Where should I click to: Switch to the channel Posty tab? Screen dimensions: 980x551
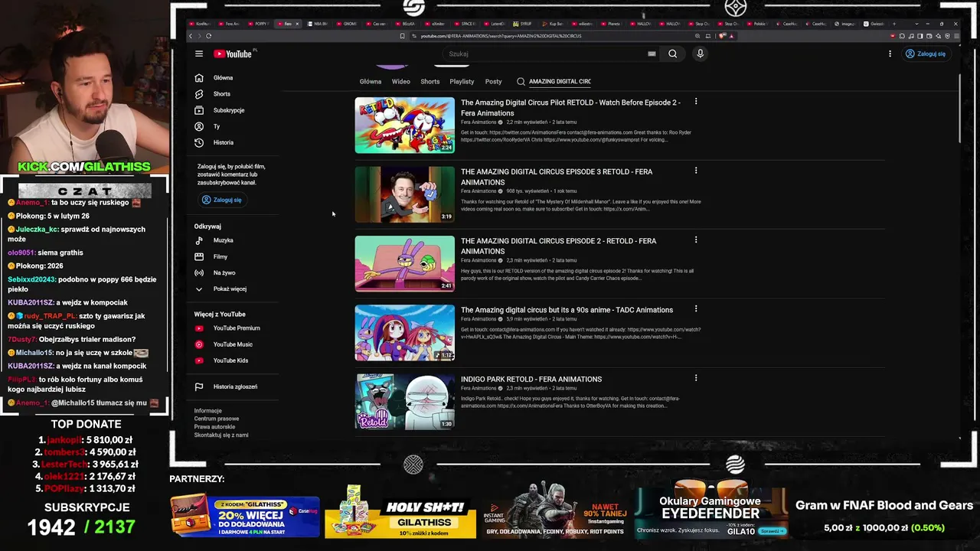pos(493,81)
